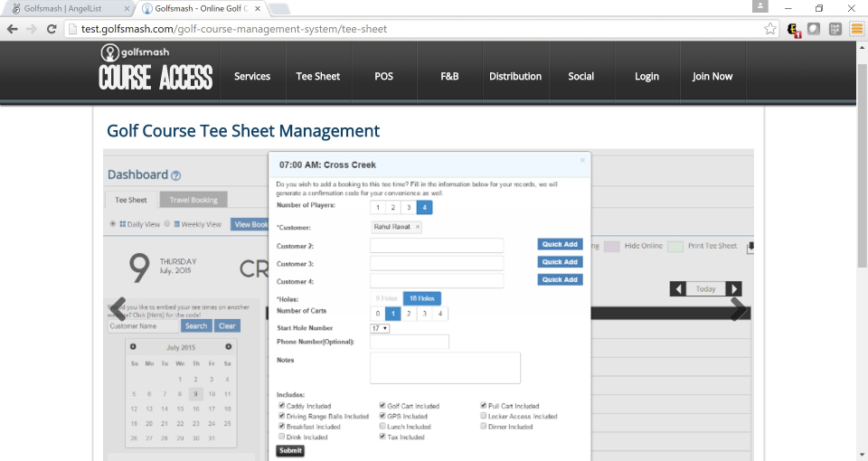The width and height of the screenshot is (868, 461).
Task: Open Social nav menu
Action: pyautogui.click(x=581, y=76)
